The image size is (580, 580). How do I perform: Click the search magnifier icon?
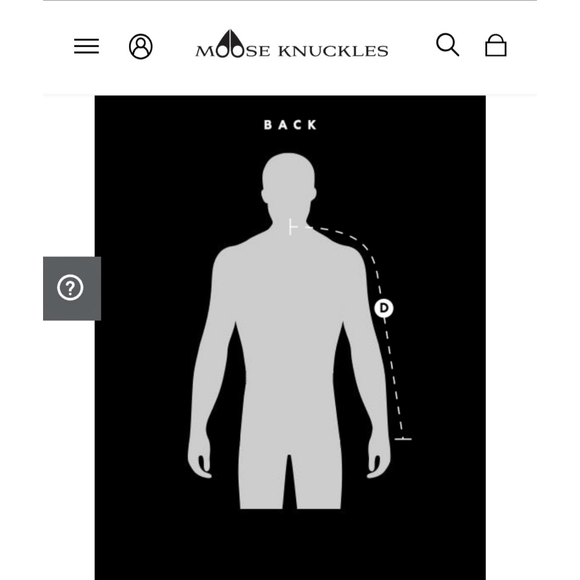tap(448, 45)
